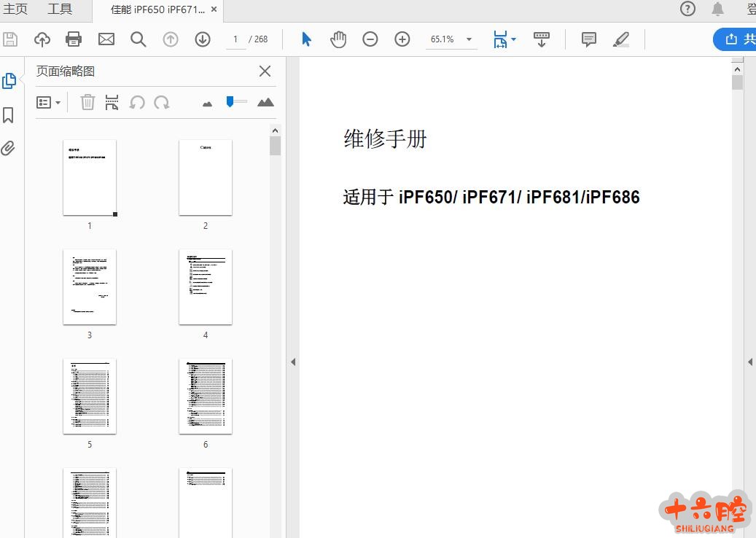Toggle the page thumbnails sidebar panel

pyautogui.click(x=9, y=81)
